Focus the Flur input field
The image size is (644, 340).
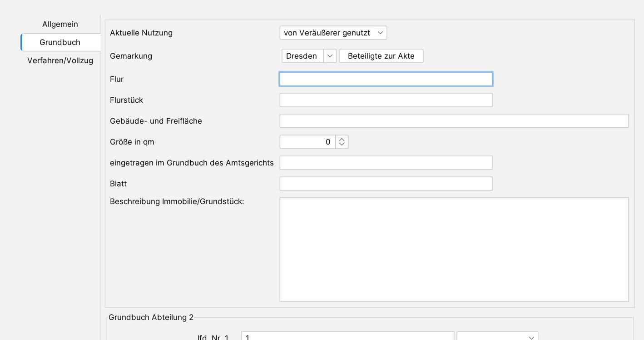pyautogui.click(x=386, y=79)
